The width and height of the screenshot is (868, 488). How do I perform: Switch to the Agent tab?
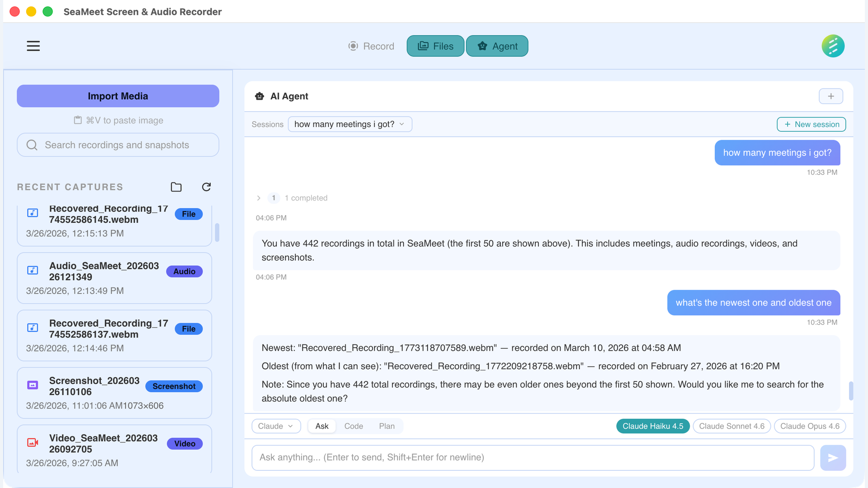pos(497,46)
